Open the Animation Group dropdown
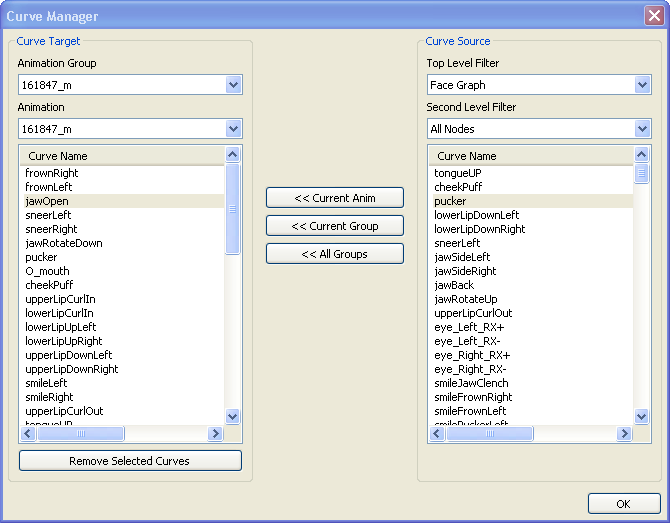 233,85
